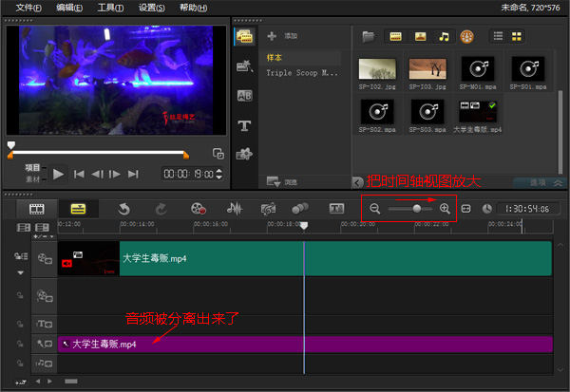The height and width of the screenshot is (392, 570).
Task: Open the Media library panel icon
Action: [244, 37]
